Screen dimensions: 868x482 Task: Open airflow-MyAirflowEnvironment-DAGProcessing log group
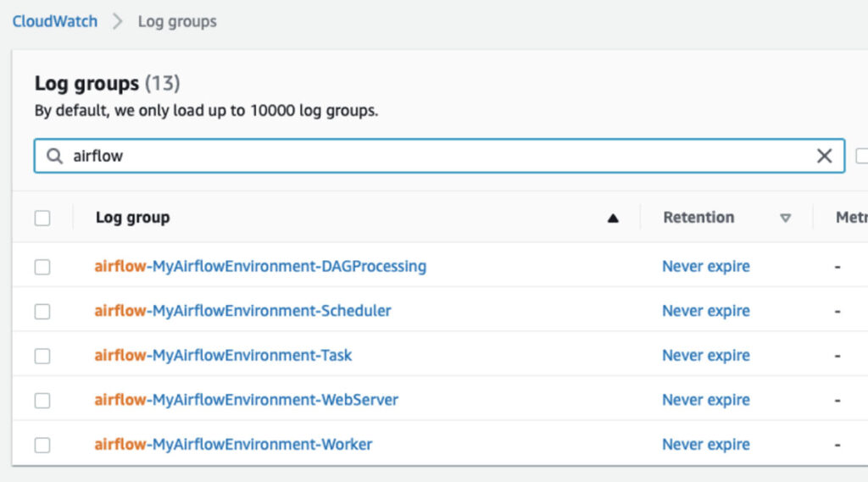point(260,267)
